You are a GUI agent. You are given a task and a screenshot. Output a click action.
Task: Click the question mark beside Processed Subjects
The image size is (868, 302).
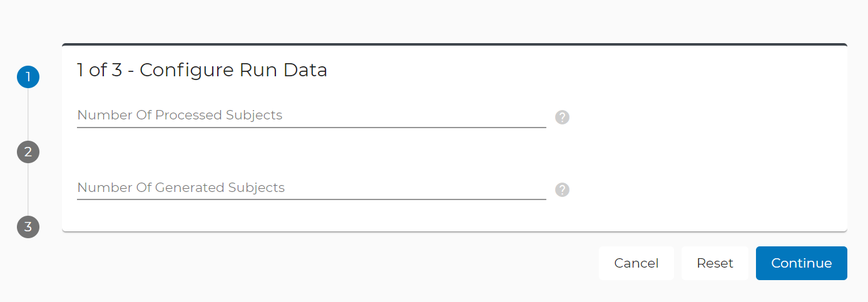(563, 118)
